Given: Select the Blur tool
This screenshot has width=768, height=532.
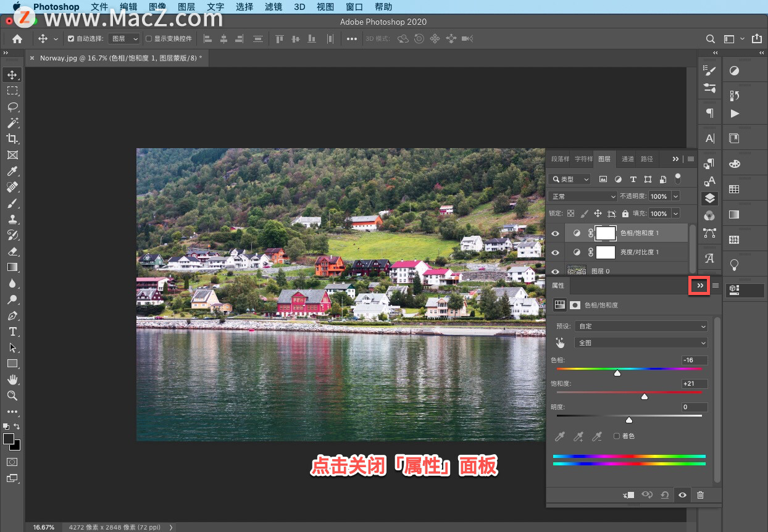Looking at the screenshot, I should coord(12,283).
